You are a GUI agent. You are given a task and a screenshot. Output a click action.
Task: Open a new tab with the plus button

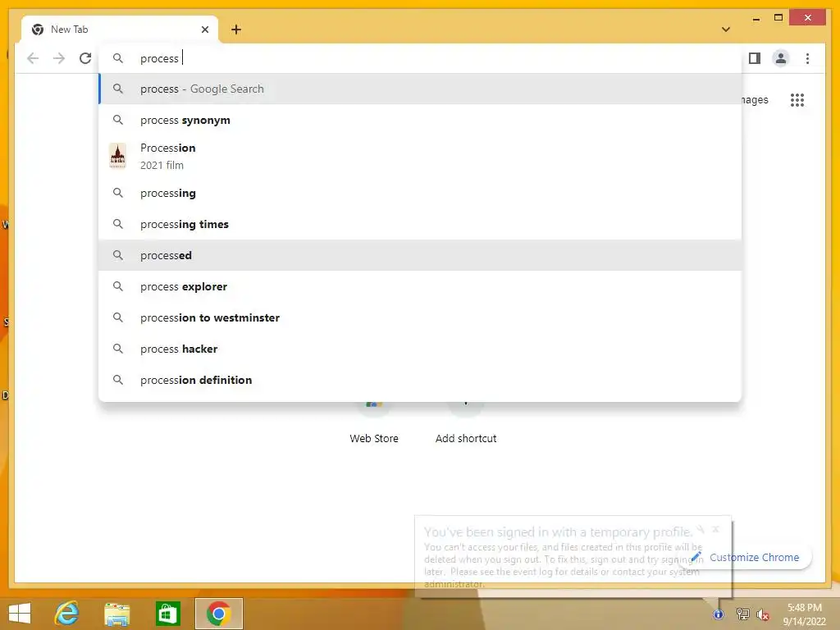[236, 30]
